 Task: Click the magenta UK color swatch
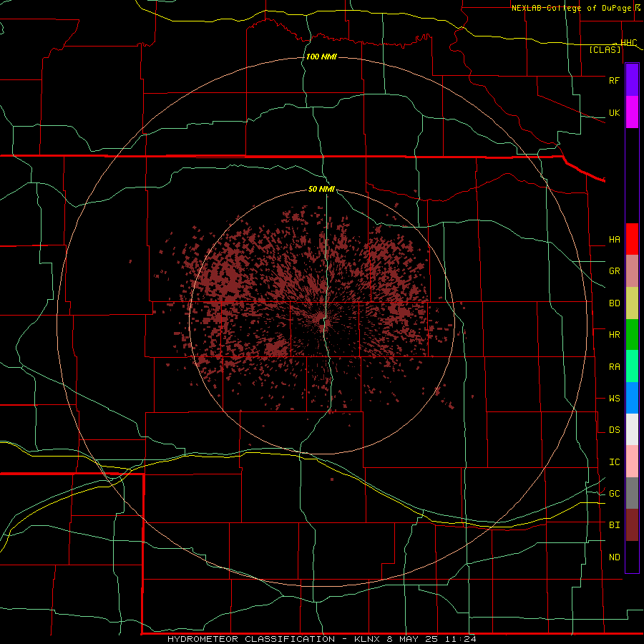632,112
